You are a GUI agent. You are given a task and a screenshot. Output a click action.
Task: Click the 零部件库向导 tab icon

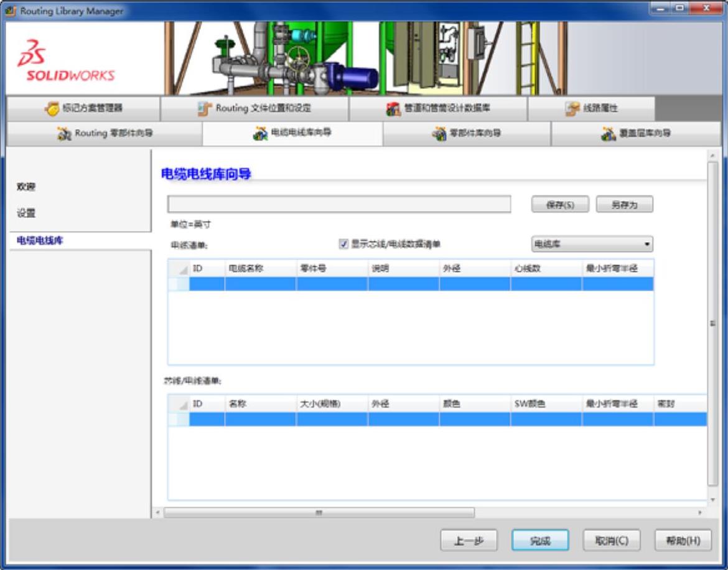pyautogui.click(x=440, y=133)
